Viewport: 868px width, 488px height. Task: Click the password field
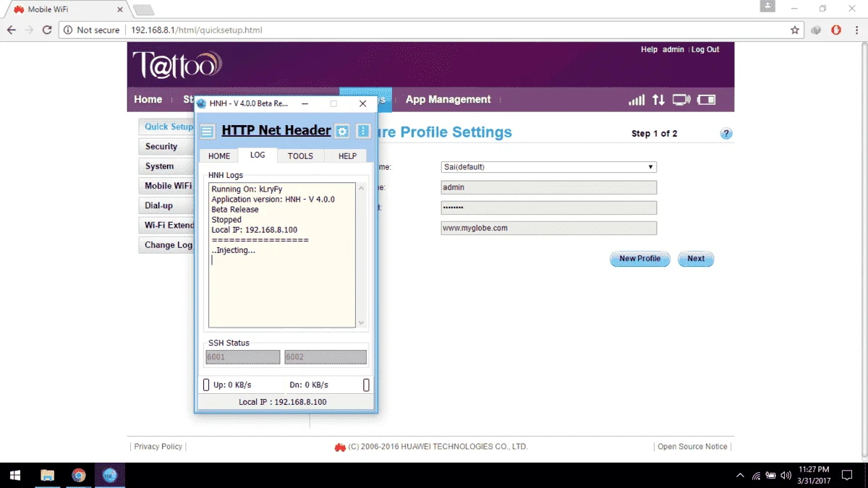549,207
